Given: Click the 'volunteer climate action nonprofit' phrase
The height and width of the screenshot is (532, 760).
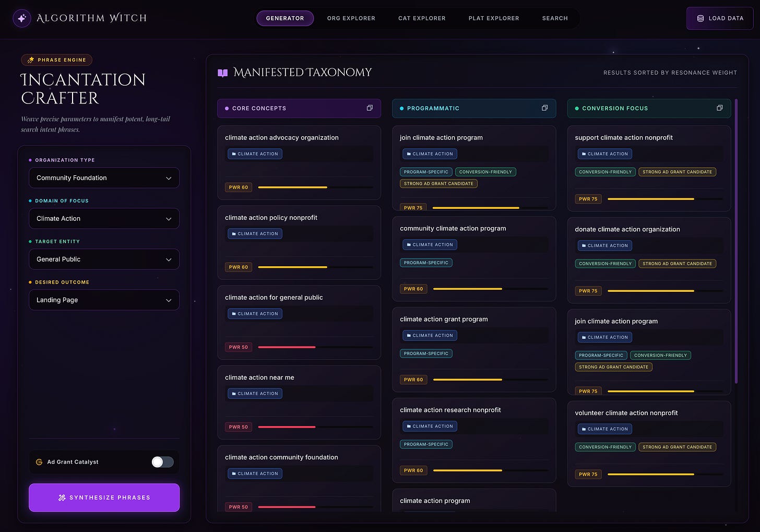Looking at the screenshot, I should (626, 413).
